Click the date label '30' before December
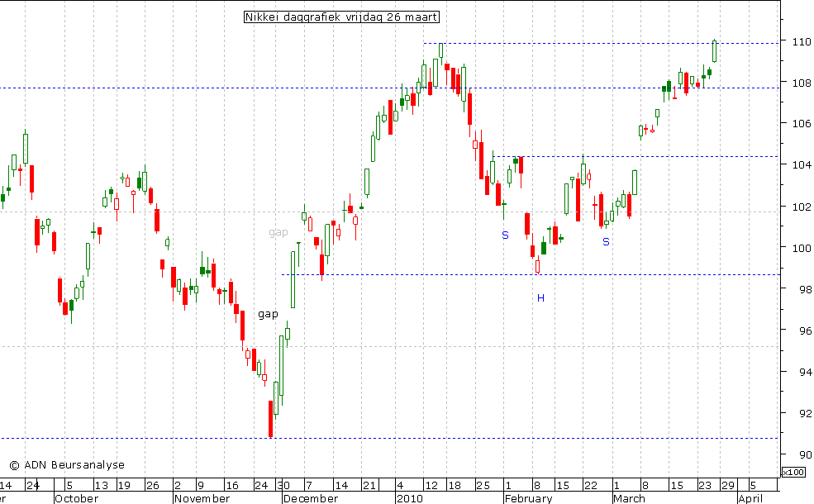 (x=283, y=486)
